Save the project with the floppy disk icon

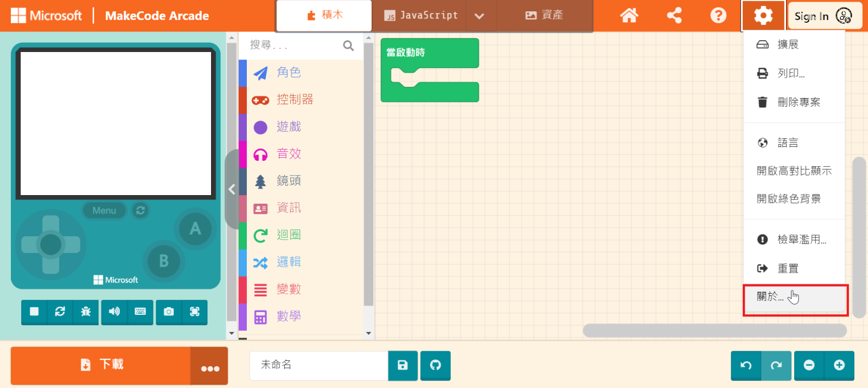[x=403, y=365]
